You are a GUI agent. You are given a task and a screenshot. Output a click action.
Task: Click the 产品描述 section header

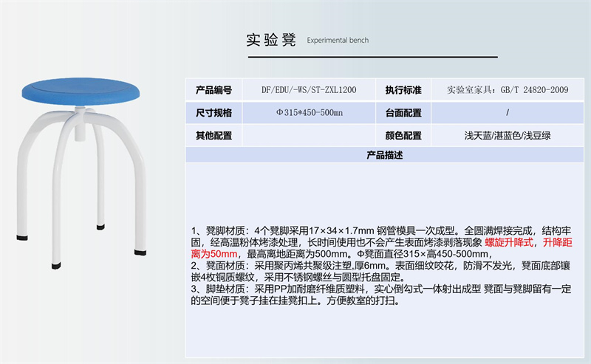coord(384,155)
